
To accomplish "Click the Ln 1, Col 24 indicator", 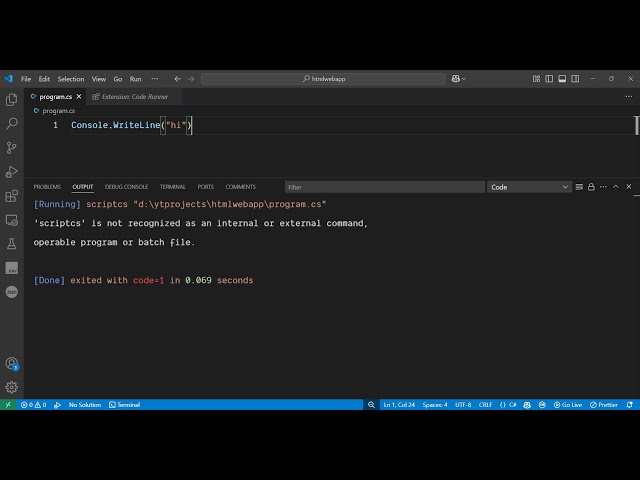I will click(399, 404).
